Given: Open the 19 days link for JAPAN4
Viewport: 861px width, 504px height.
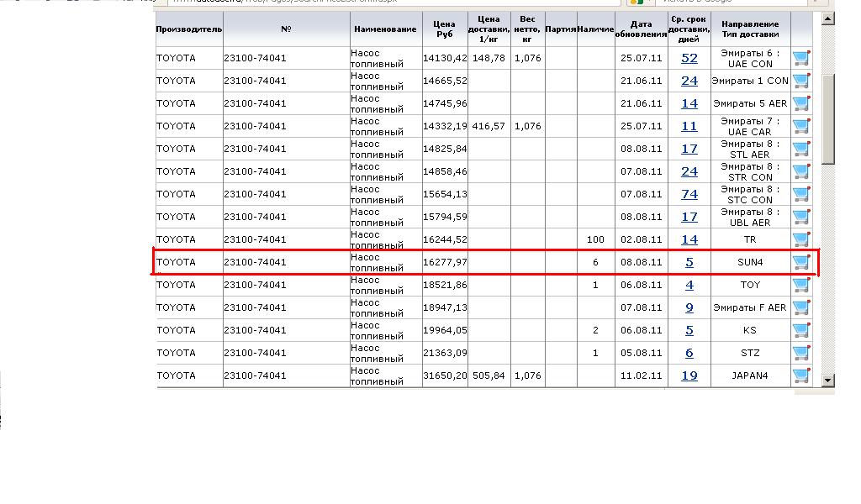Looking at the screenshot, I should click(689, 375).
